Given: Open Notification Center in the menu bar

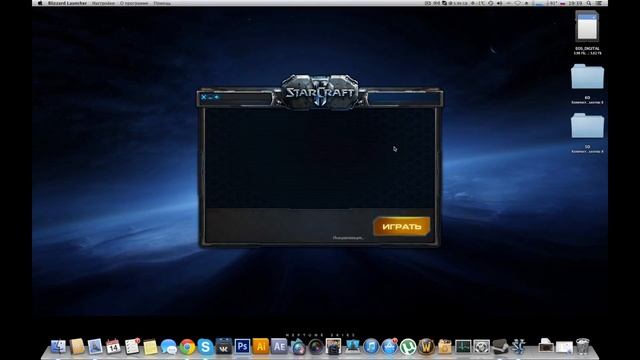Looking at the screenshot, I should coord(599,3).
